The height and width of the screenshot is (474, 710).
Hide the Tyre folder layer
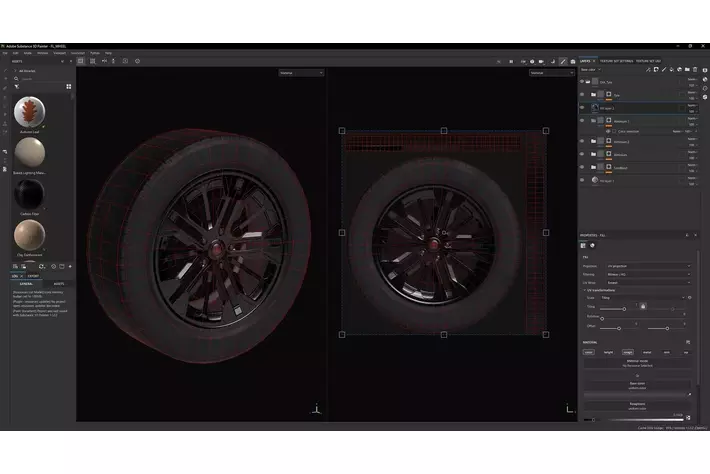coord(583,95)
